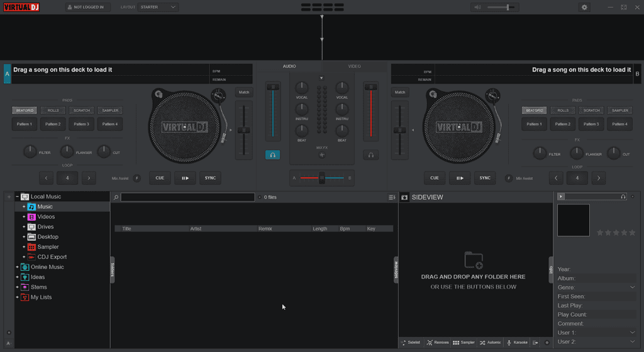Click the prelisten play icon in info panel

tap(561, 197)
